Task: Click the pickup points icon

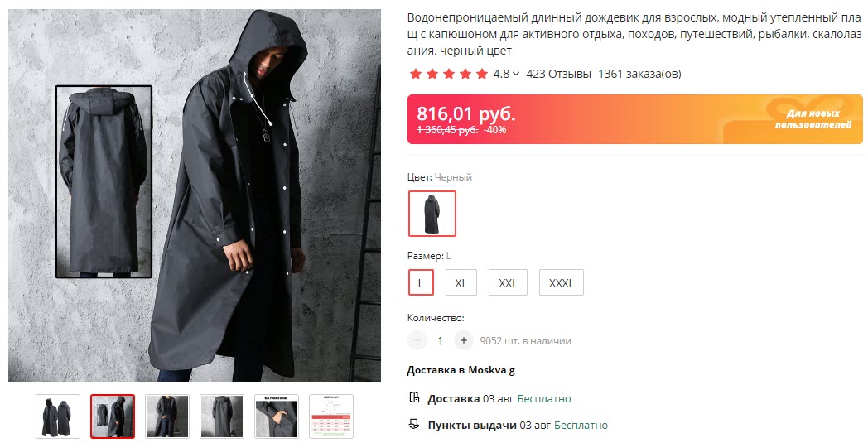Action: [414, 425]
